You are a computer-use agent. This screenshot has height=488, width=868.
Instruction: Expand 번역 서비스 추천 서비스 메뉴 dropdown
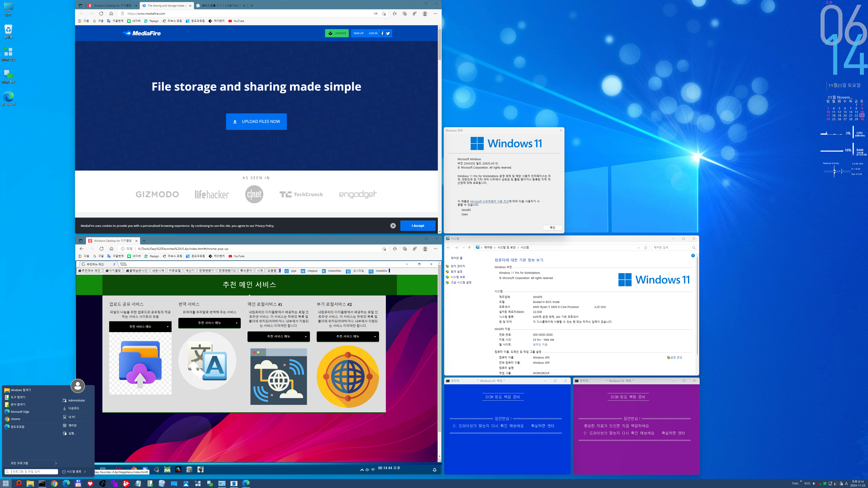pyautogui.click(x=209, y=323)
